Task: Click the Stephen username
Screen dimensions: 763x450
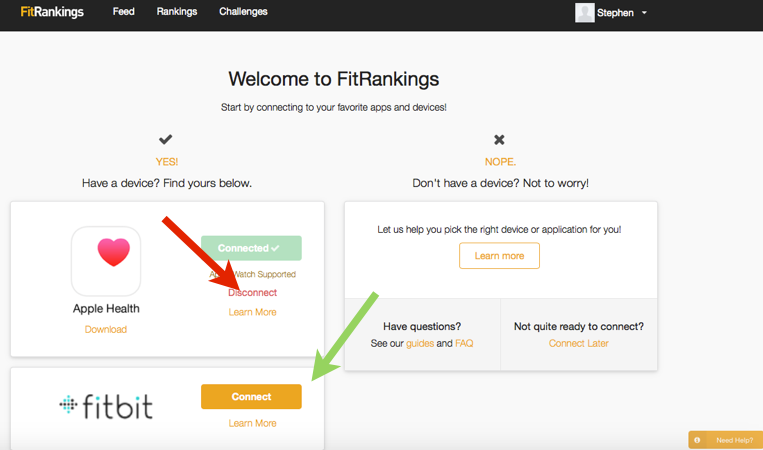Action: pyautogui.click(x=615, y=13)
